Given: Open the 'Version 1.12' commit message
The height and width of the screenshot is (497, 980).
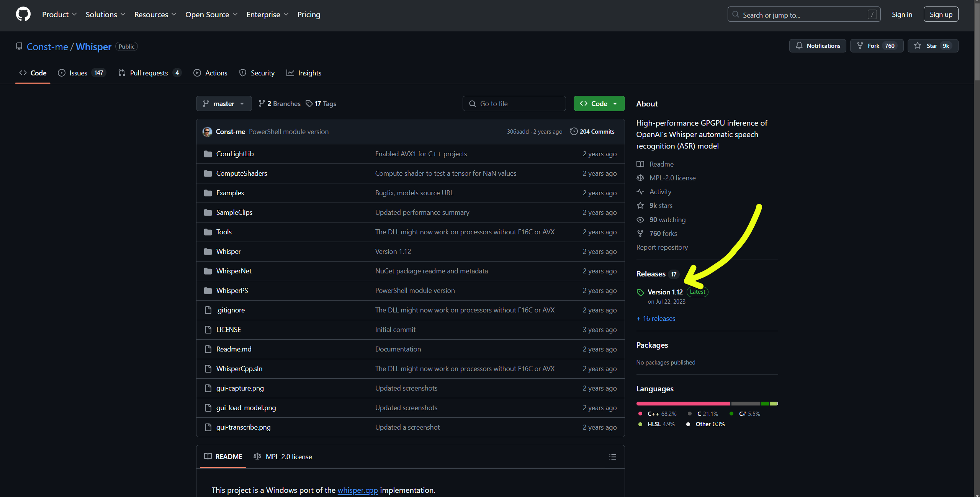Looking at the screenshot, I should (393, 252).
